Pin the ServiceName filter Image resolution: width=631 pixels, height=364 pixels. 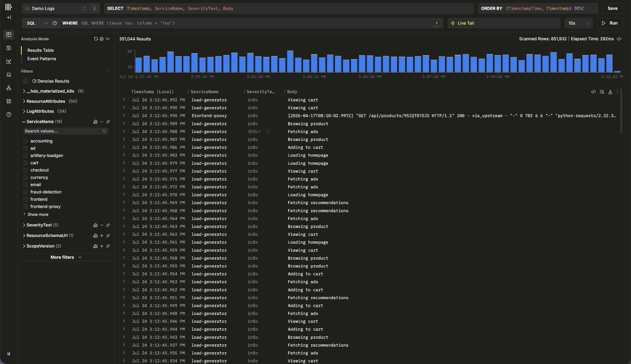108,122
